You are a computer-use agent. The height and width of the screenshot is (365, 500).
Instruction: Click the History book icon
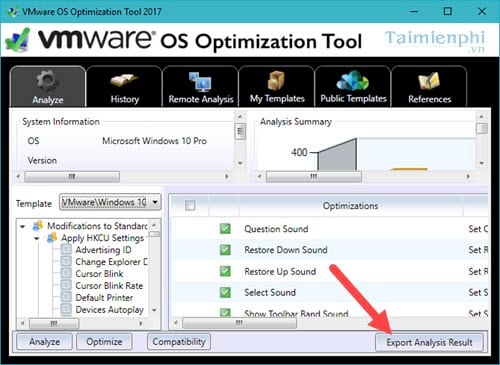point(124,81)
